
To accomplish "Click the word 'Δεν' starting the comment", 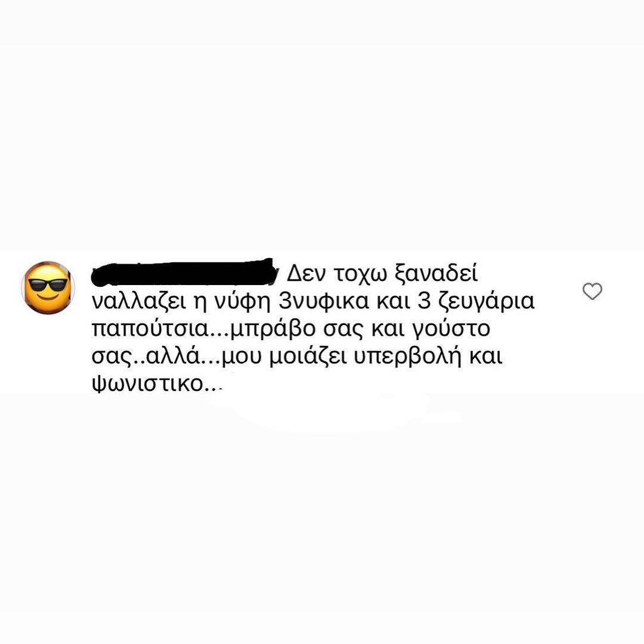I will (x=305, y=273).
